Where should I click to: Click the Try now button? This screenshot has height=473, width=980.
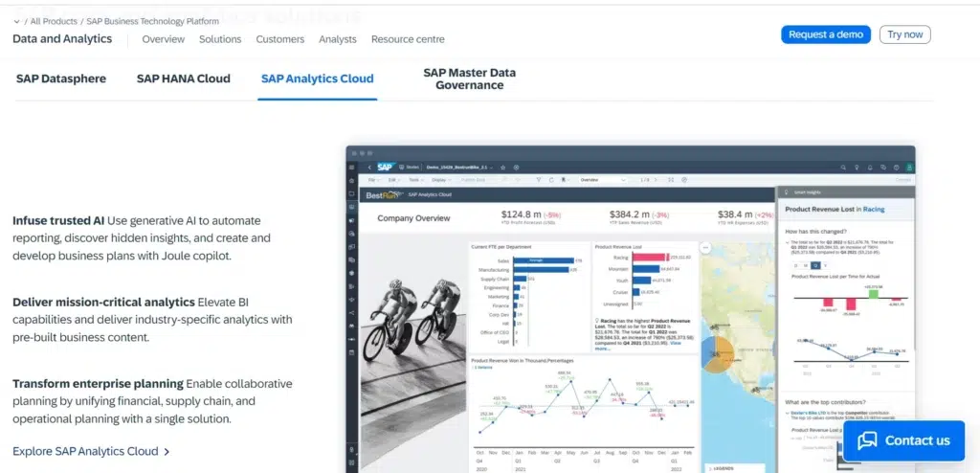coord(905,34)
